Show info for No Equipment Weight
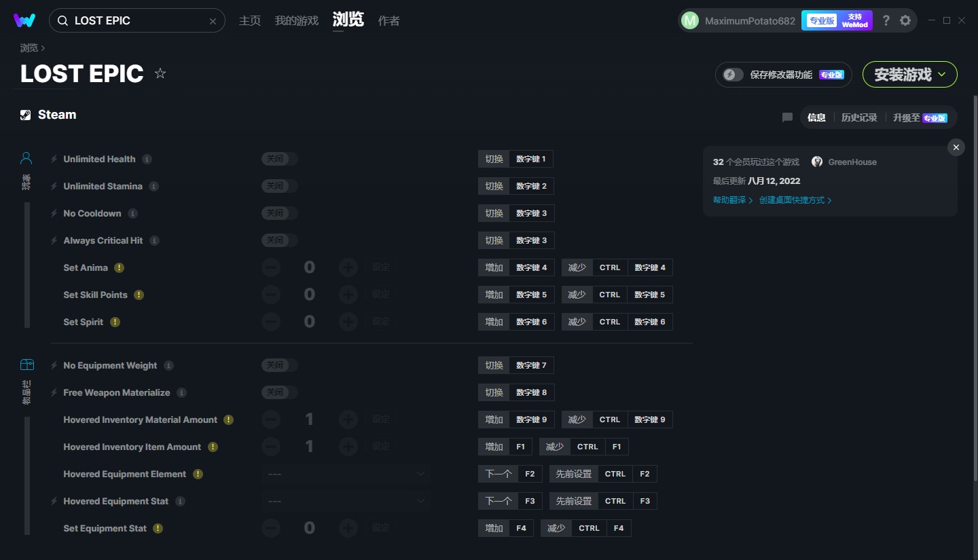Screen dimensions: 978x560 click(x=168, y=365)
